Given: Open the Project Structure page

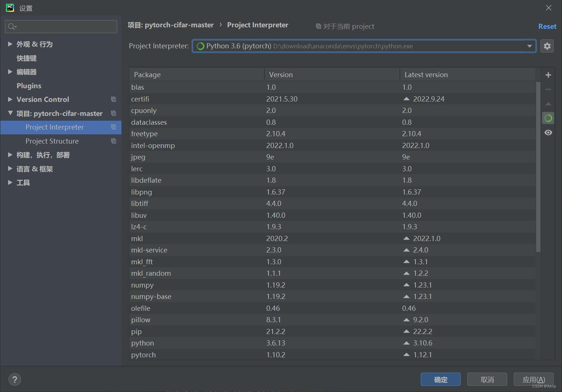Looking at the screenshot, I should click(x=52, y=141).
